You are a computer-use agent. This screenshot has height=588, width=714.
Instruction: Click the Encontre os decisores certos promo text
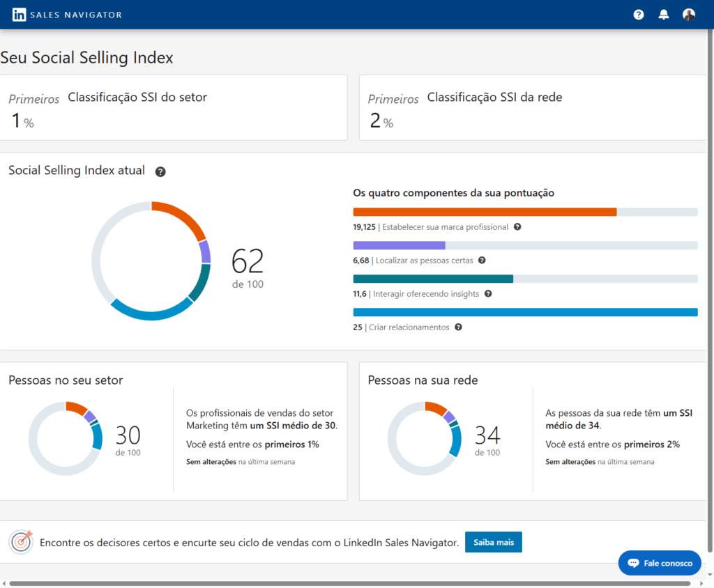pos(249,543)
